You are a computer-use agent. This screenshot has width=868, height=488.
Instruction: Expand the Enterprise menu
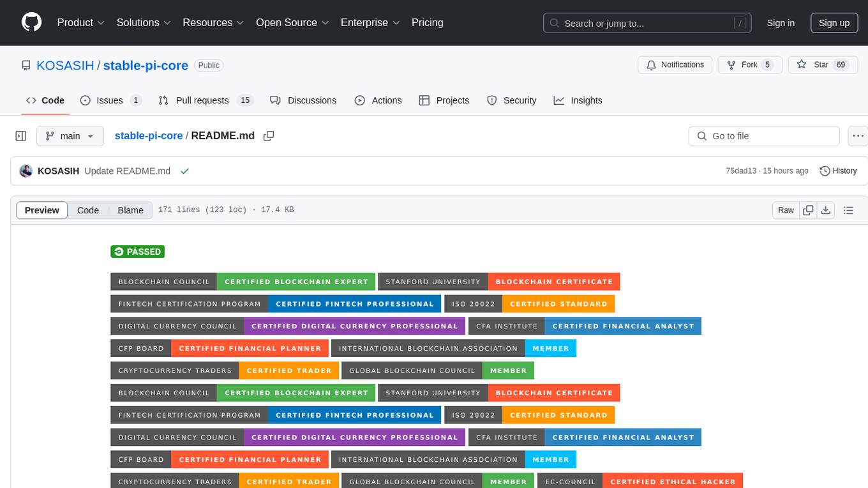pyautogui.click(x=370, y=22)
